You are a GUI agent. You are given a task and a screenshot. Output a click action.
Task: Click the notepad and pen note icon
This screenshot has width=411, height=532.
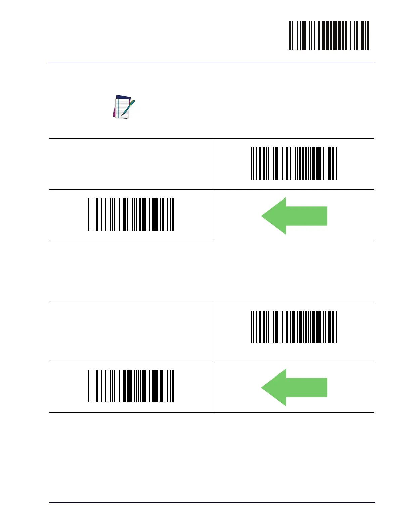point(123,107)
